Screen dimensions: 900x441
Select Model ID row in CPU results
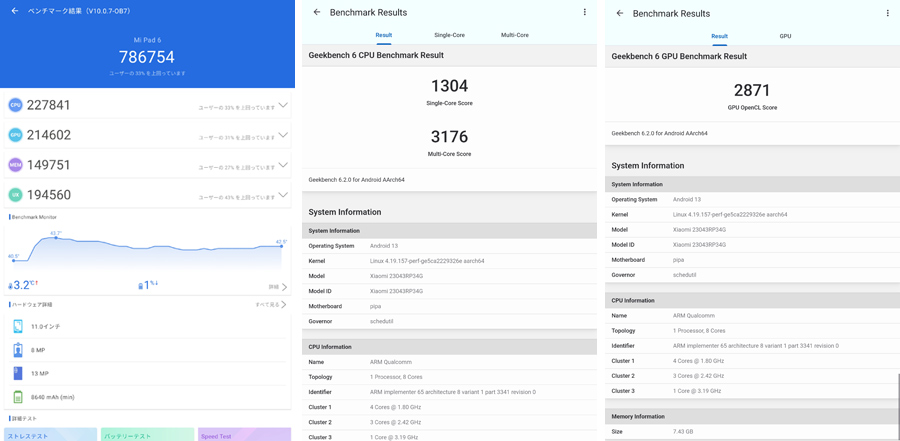(x=449, y=291)
